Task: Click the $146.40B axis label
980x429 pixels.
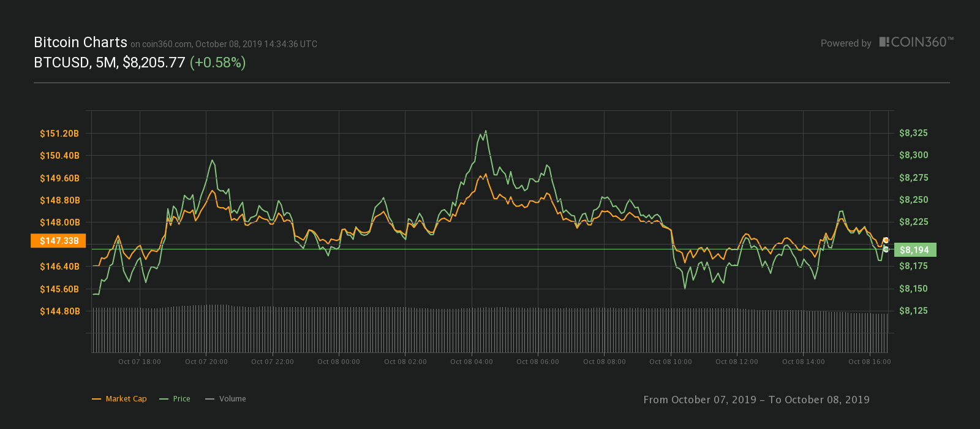Action: (x=59, y=267)
